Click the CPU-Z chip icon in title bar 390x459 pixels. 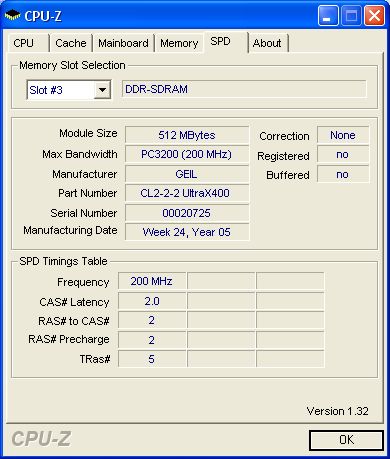pyautogui.click(x=12, y=15)
